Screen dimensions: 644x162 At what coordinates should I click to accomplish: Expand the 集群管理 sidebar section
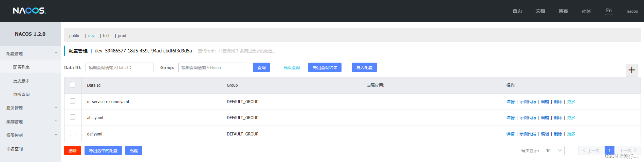30,121
